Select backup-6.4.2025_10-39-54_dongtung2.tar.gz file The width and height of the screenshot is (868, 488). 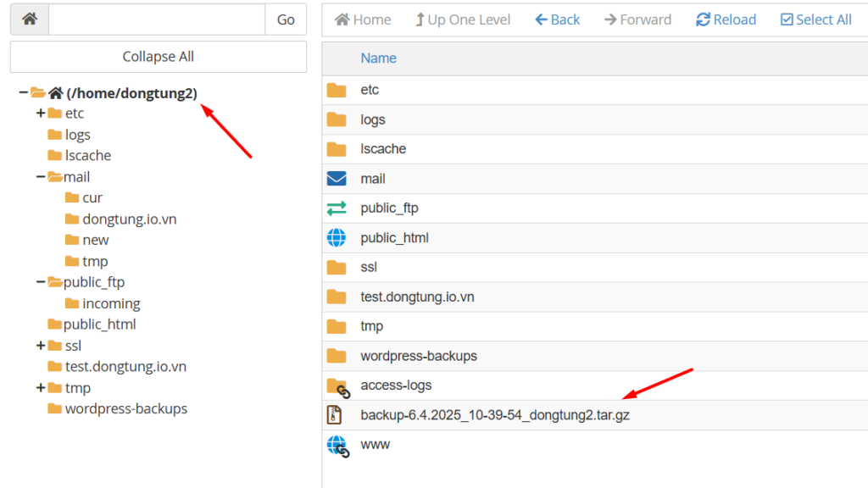tap(495, 415)
